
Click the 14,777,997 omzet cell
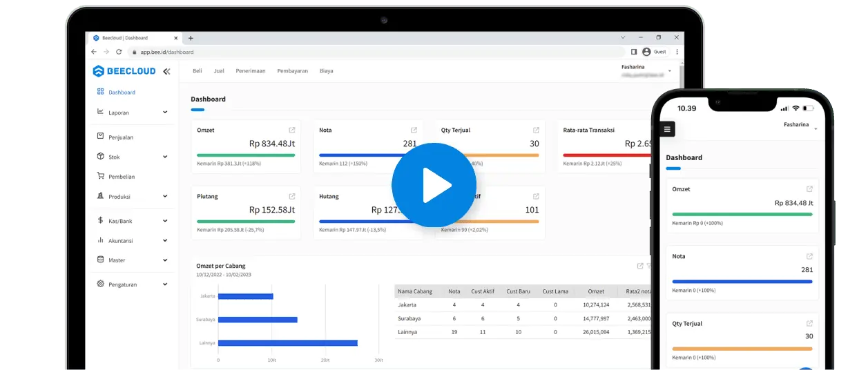[596, 318]
